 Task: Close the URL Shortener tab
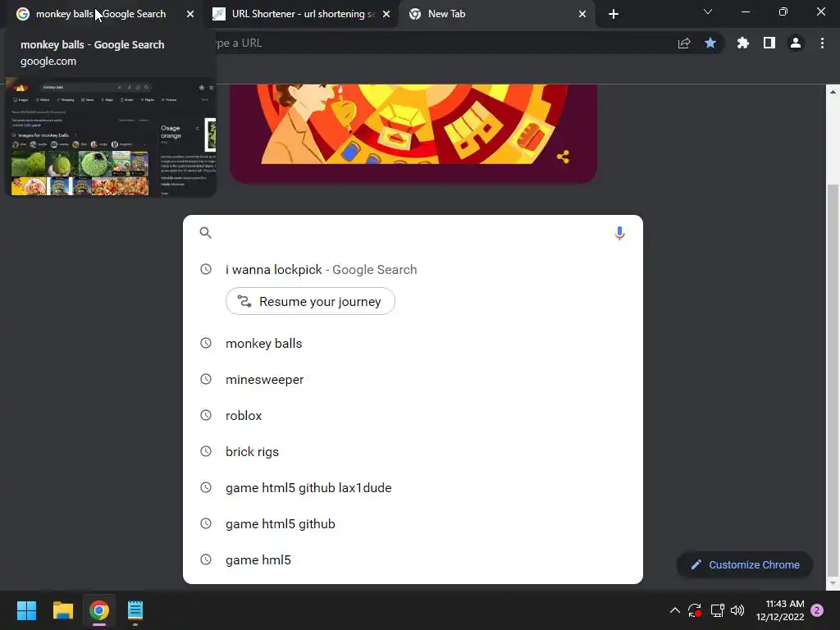[386, 14]
